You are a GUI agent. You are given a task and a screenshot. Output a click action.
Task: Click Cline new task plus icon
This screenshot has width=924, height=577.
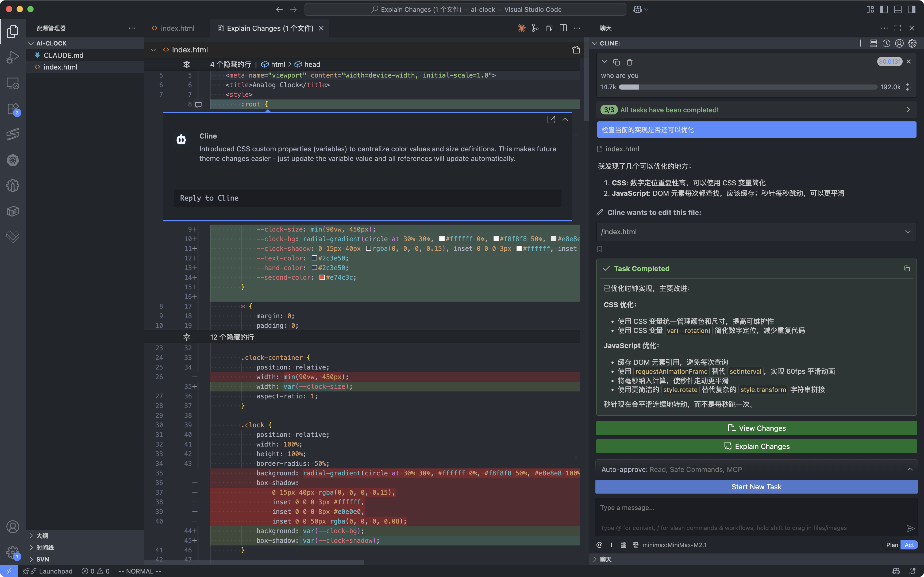pos(860,44)
